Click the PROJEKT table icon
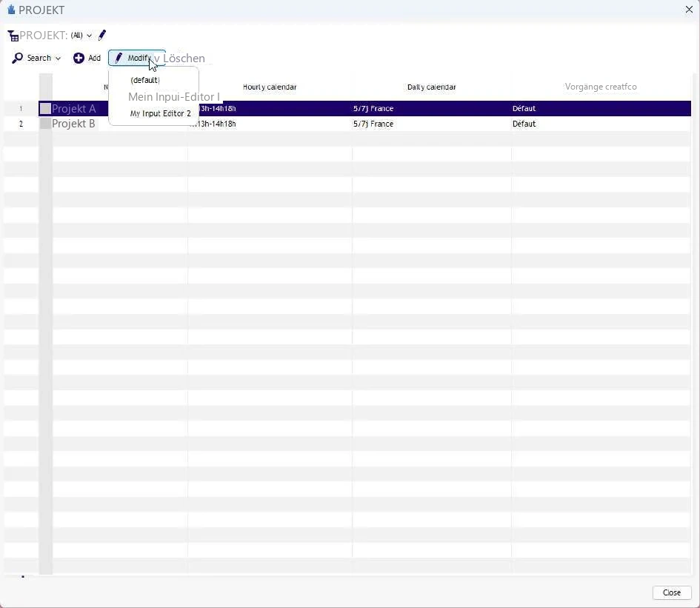The height and width of the screenshot is (608, 700). click(x=13, y=36)
